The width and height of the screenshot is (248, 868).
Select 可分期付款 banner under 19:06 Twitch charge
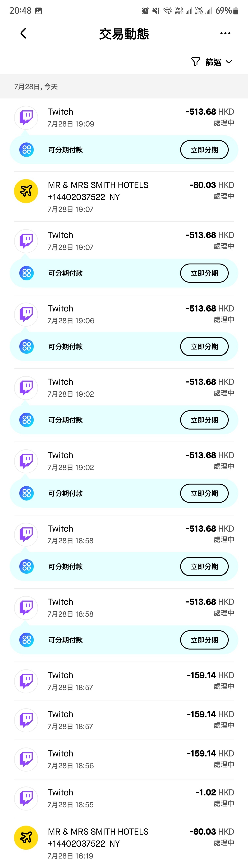pyautogui.click(x=124, y=346)
